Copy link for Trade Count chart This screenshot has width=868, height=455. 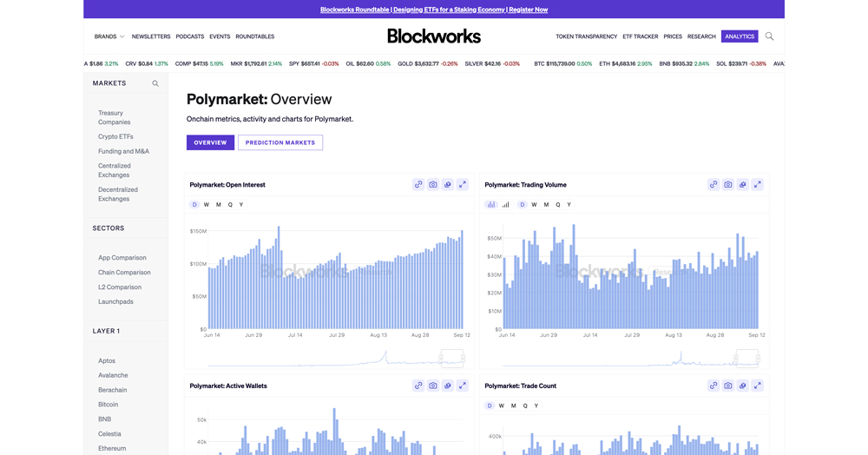713,386
